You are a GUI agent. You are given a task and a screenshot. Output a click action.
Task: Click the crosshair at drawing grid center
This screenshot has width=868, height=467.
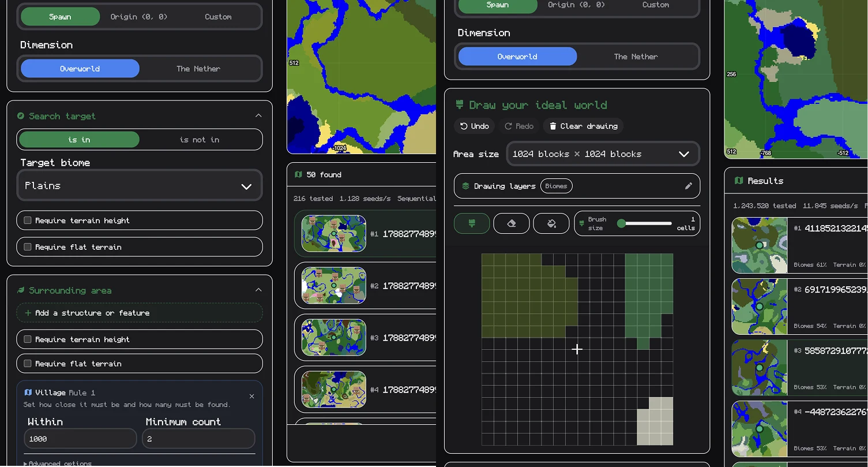tap(577, 349)
